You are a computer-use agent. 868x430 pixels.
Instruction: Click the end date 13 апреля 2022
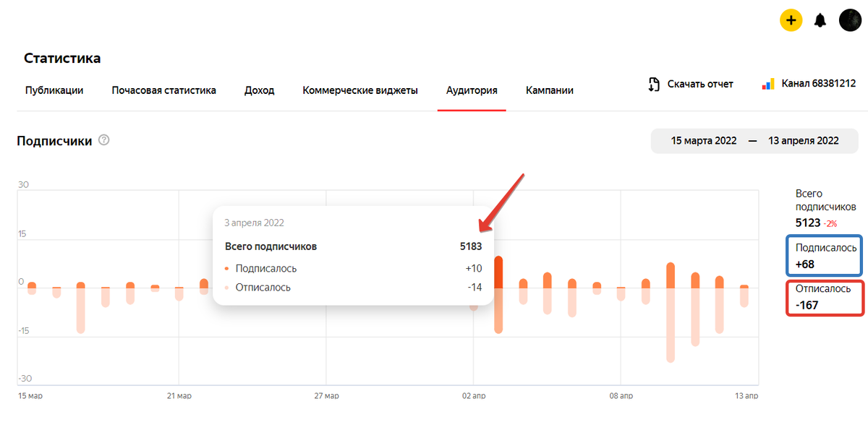[x=802, y=141]
